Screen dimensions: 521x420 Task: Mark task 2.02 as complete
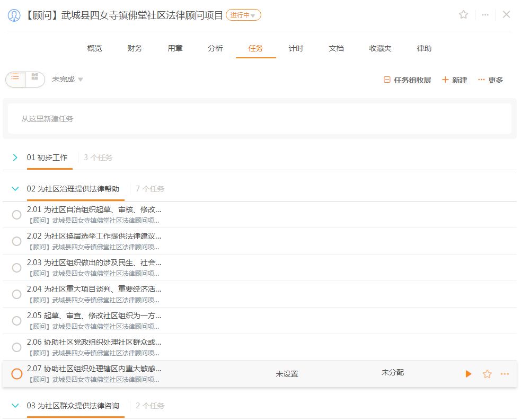[16, 241]
